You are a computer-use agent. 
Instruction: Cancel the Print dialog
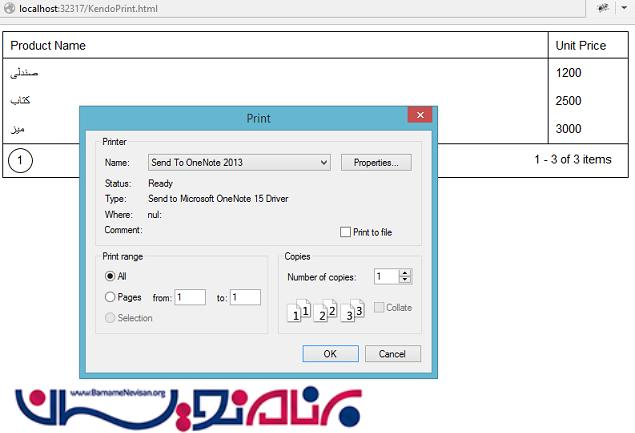pos(393,354)
